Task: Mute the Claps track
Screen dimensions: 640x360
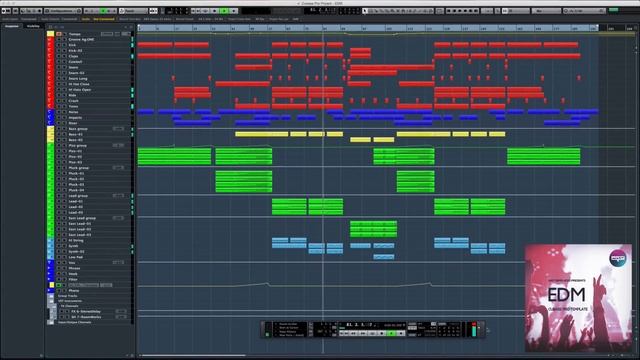Action: (59, 56)
